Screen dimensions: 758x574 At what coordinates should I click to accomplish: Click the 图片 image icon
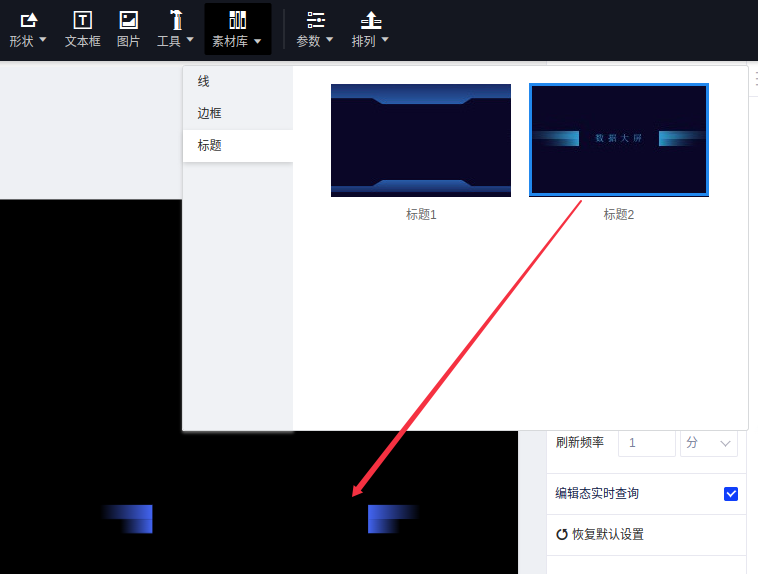click(x=129, y=20)
